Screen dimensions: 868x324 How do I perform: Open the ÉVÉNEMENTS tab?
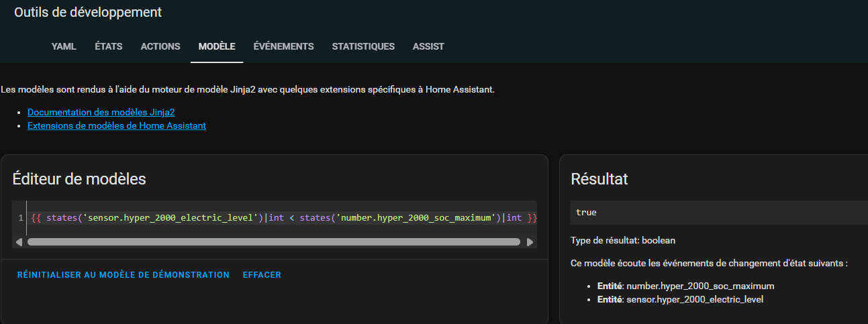tap(283, 46)
